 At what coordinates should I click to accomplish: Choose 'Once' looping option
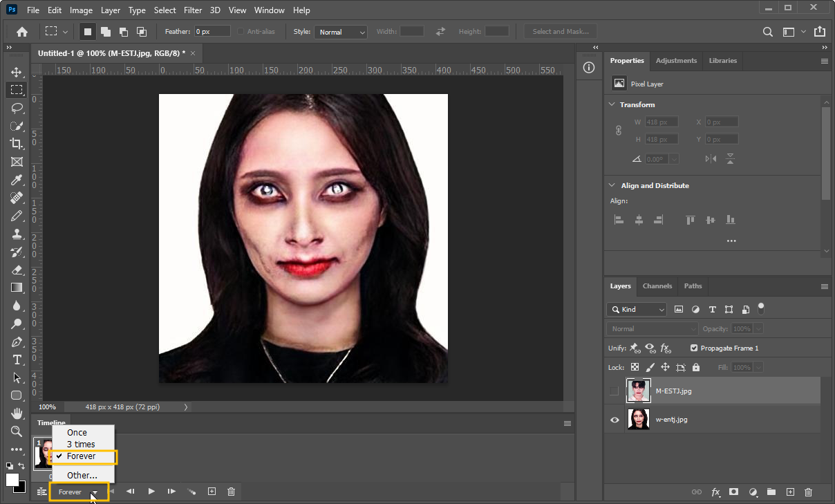(77, 432)
